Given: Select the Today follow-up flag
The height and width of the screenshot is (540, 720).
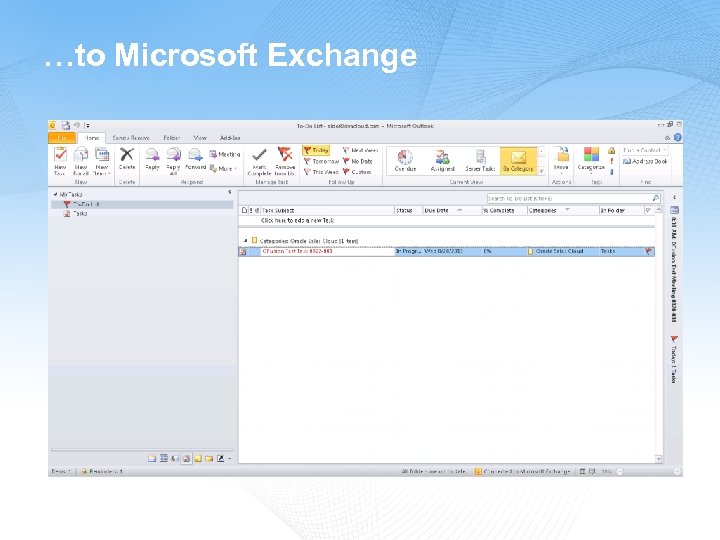Looking at the screenshot, I should [x=315, y=150].
